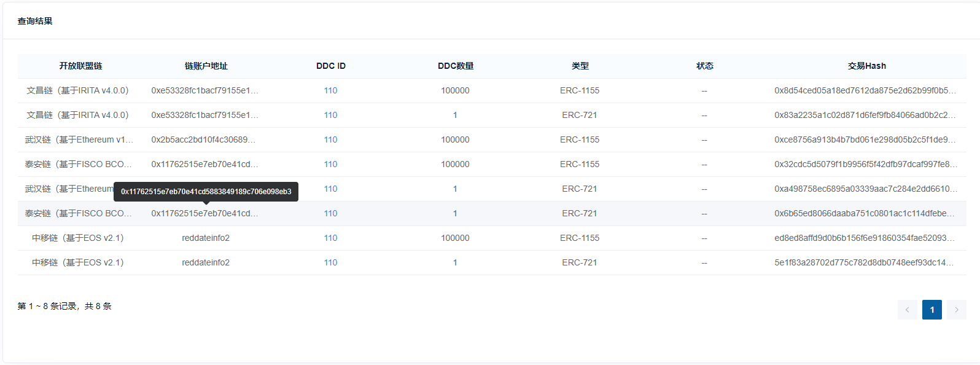Select transaction hash 0x6b65ed8066daaba751c0…
This screenshot has width=980, height=365.
coord(865,213)
